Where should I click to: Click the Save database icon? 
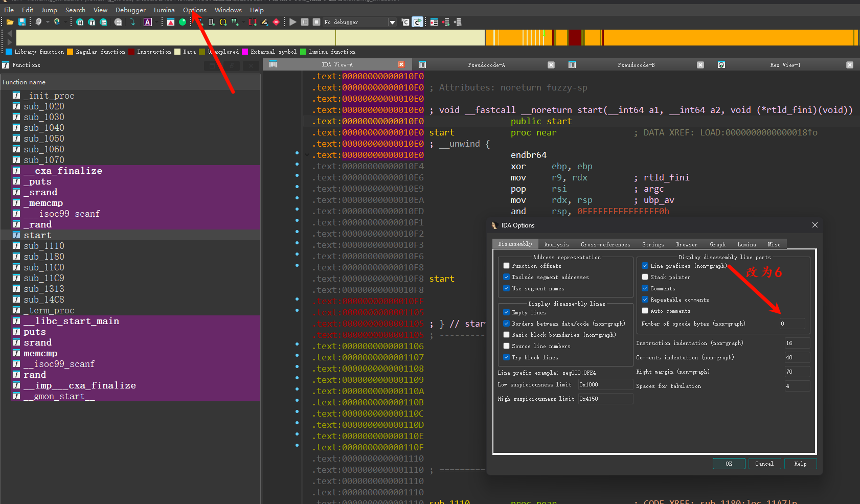22,22
